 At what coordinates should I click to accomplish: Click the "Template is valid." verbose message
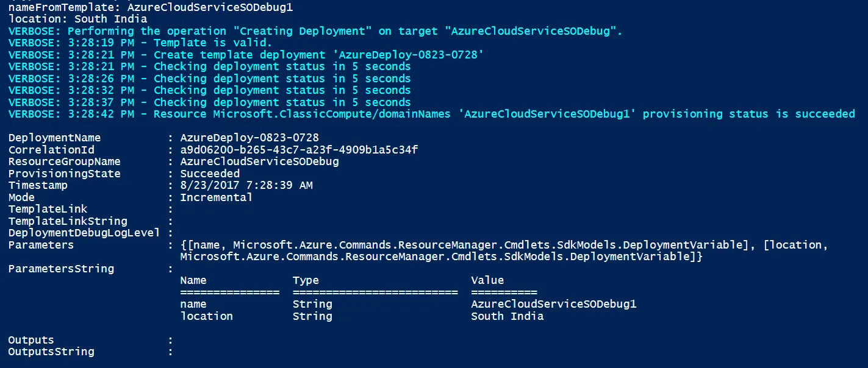pyautogui.click(x=212, y=43)
